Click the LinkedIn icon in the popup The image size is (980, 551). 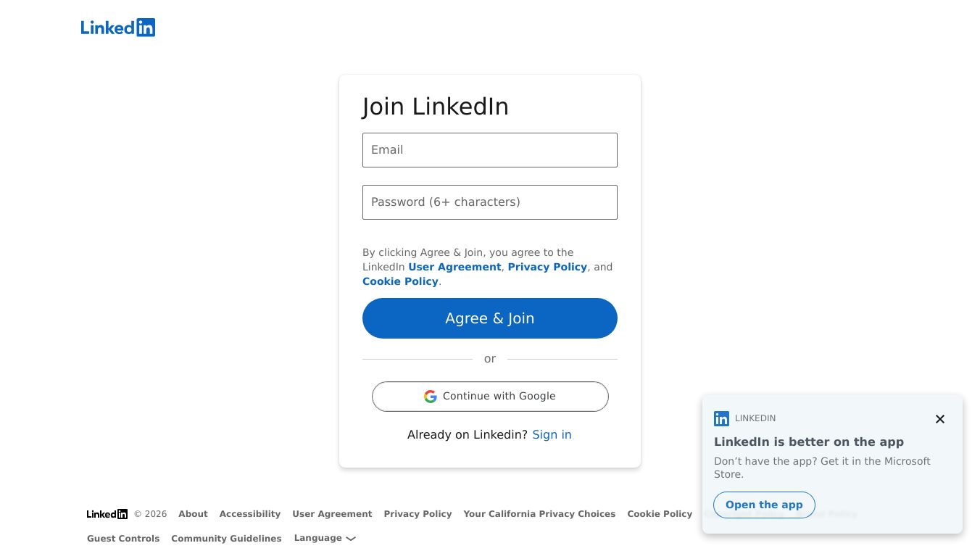coord(721,418)
